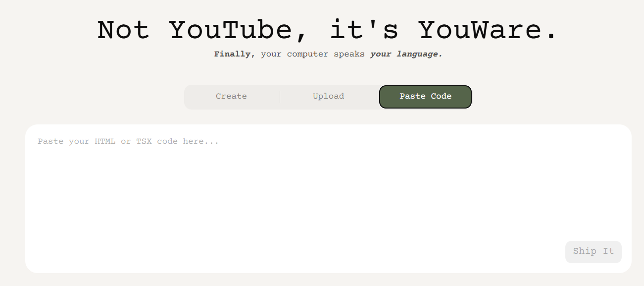Viewport: 644px width, 286px height.
Task: Switch to the Create tab
Action: pos(231,97)
